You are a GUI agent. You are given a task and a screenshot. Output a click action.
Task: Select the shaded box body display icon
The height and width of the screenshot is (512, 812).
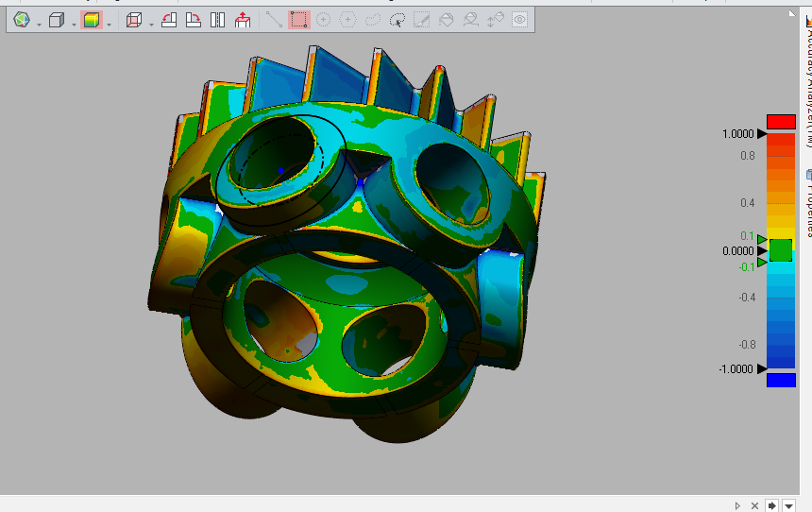click(57, 20)
